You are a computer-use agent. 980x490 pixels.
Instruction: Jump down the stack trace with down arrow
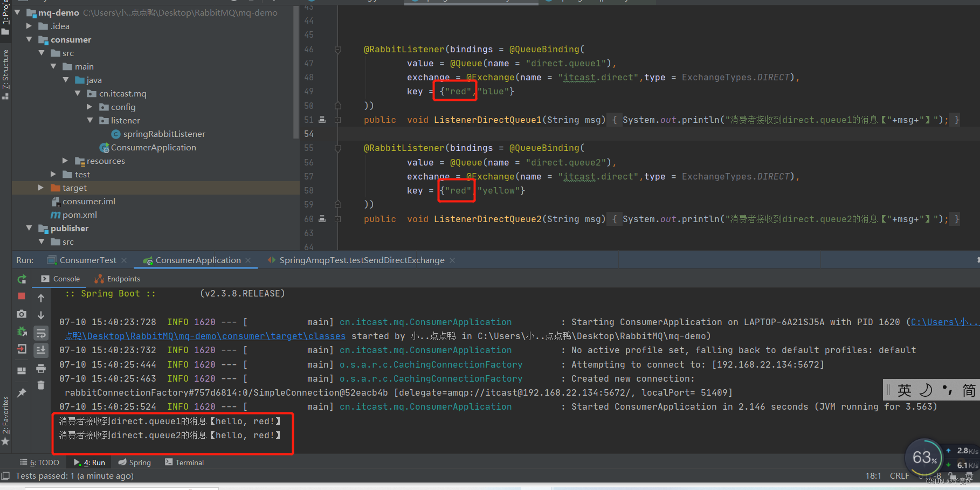(x=41, y=315)
